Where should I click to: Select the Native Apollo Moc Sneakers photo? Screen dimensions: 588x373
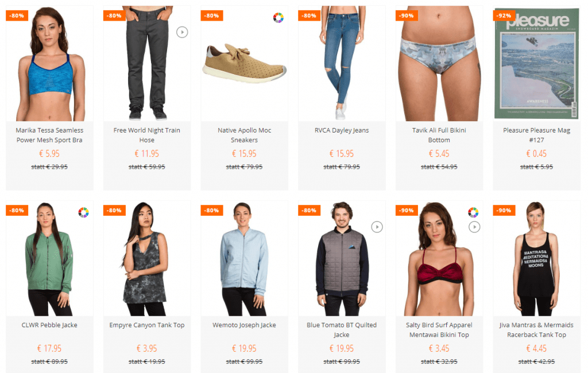coord(245,63)
